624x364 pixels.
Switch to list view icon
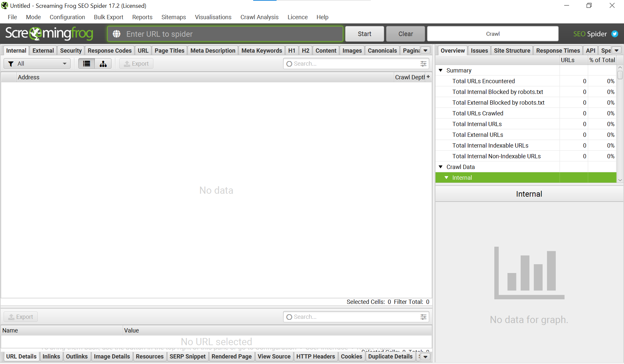(x=86, y=64)
